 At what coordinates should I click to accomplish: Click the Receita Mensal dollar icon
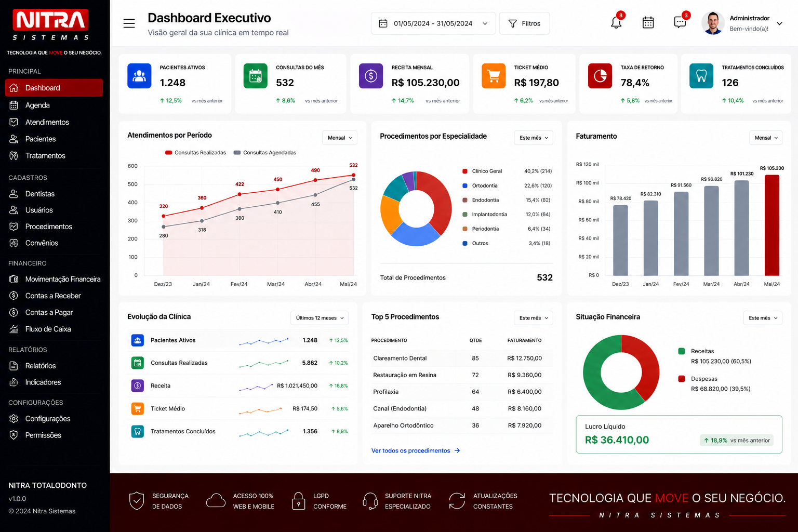click(371, 76)
